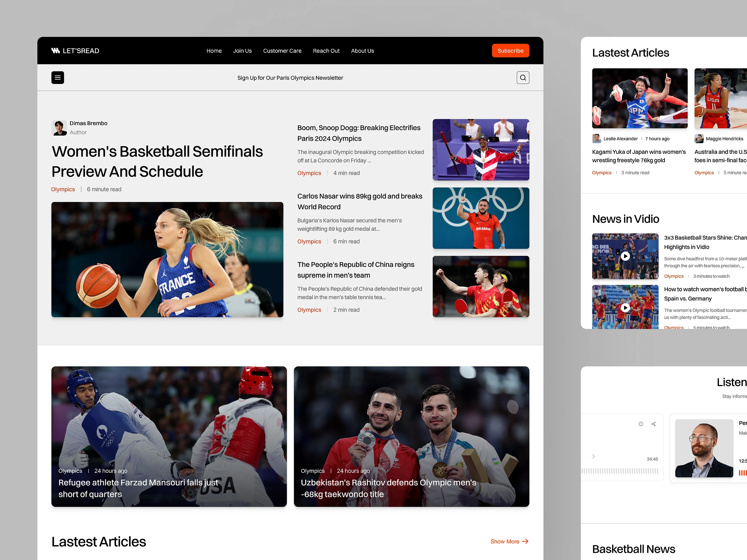Click Olympics tag under Carlos Nasar article

(309, 241)
